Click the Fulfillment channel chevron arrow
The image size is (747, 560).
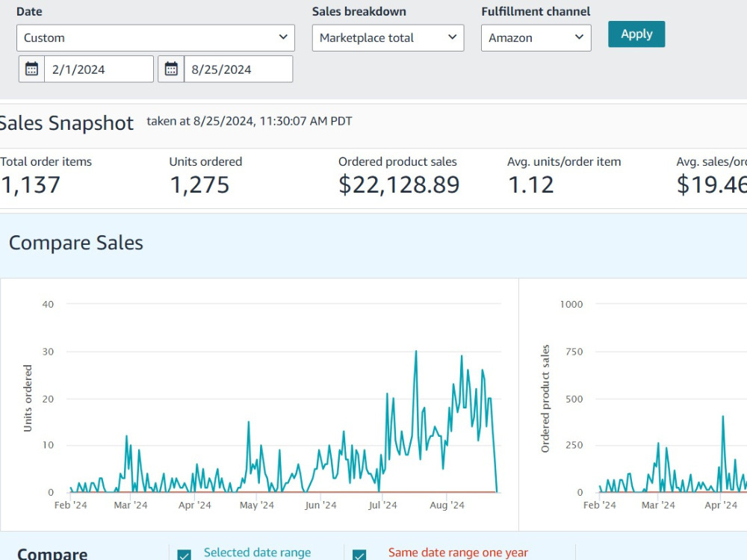click(579, 37)
